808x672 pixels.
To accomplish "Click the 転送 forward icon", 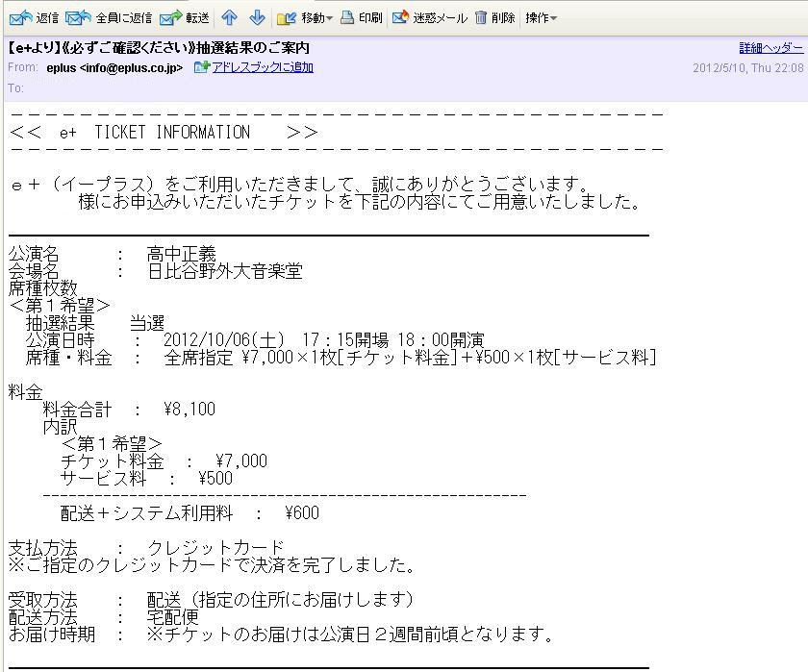I will click(x=170, y=18).
